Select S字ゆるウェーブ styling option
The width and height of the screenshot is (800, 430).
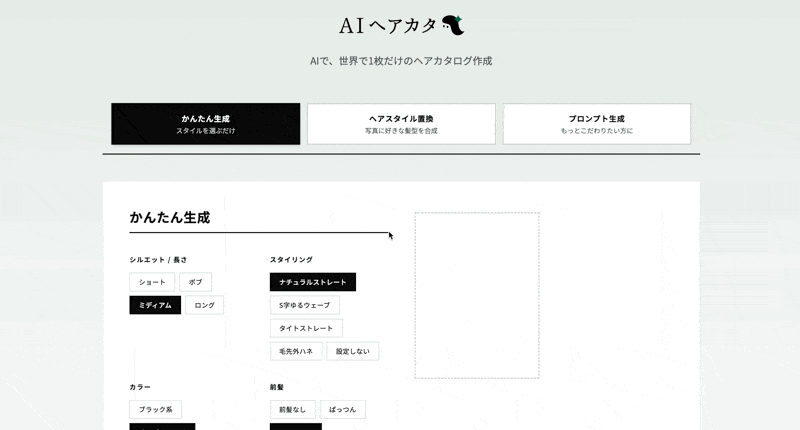pyautogui.click(x=305, y=305)
